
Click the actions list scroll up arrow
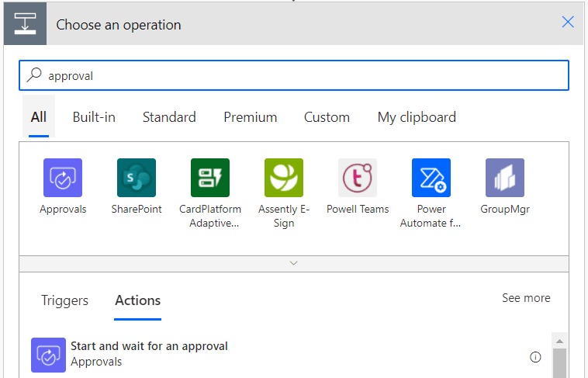[x=559, y=342]
